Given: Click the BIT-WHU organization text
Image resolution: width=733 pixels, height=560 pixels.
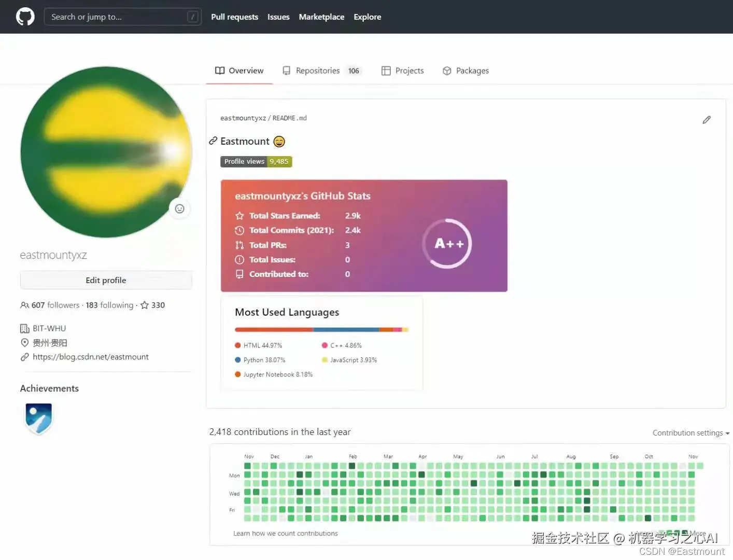Looking at the screenshot, I should pos(49,328).
